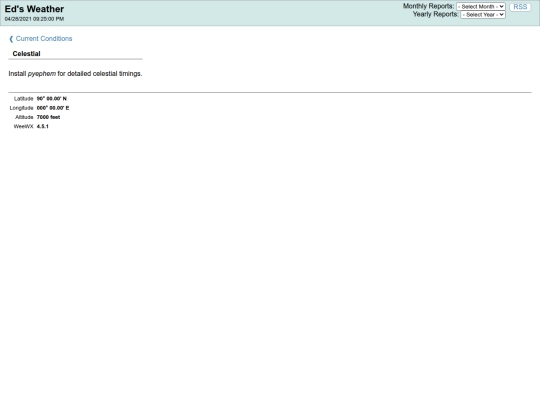Click the WeeWX version 4.5.1
This screenshot has height=405, width=540.
pos(43,126)
